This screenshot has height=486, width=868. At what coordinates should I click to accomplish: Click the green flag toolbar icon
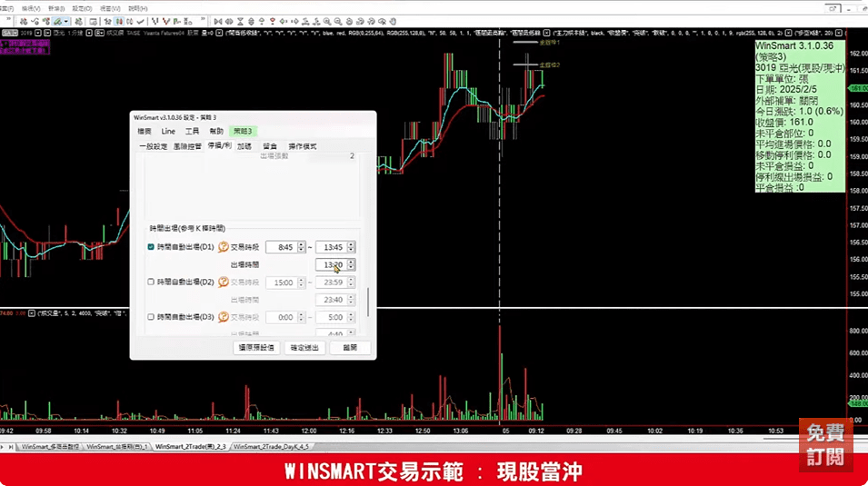pos(176,22)
